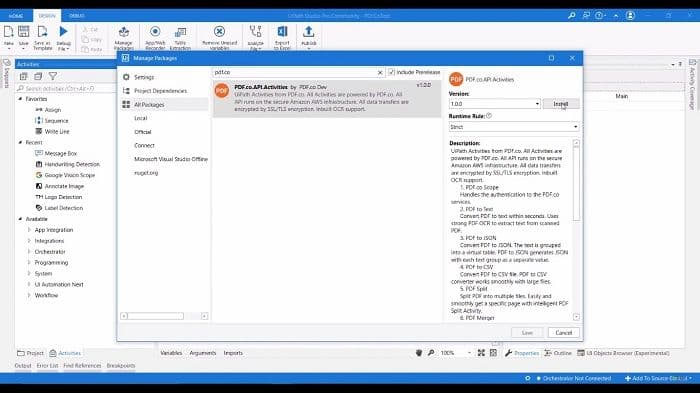Open Settings in Manage Packages

click(144, 77)
